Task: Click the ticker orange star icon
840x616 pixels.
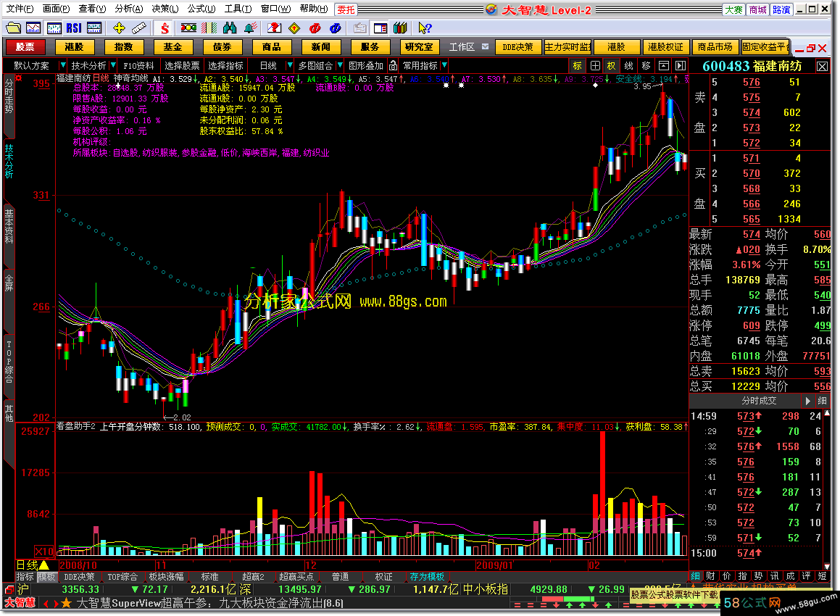Action: (x=66, y=603)
